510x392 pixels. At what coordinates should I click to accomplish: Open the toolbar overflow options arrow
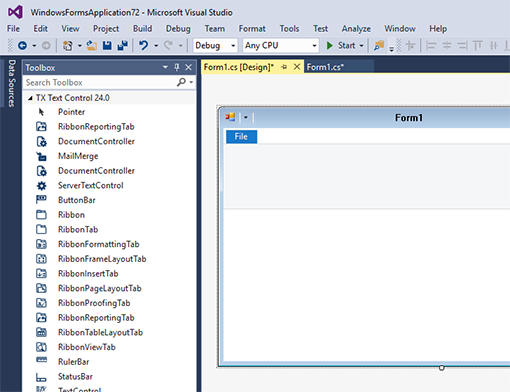pos(392,49)
